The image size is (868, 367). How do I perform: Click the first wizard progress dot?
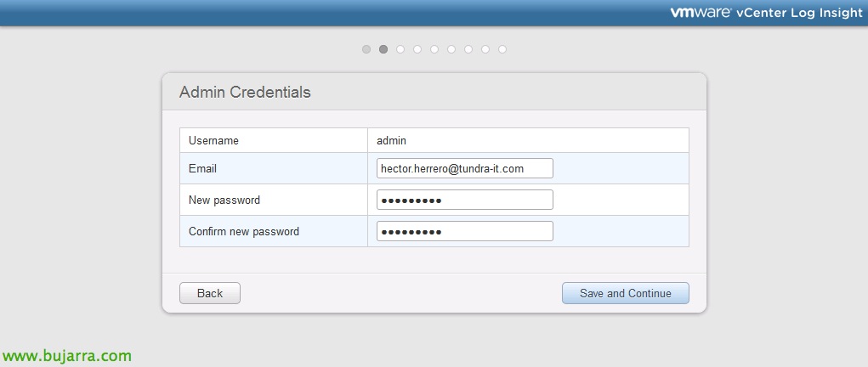[366, 49]
